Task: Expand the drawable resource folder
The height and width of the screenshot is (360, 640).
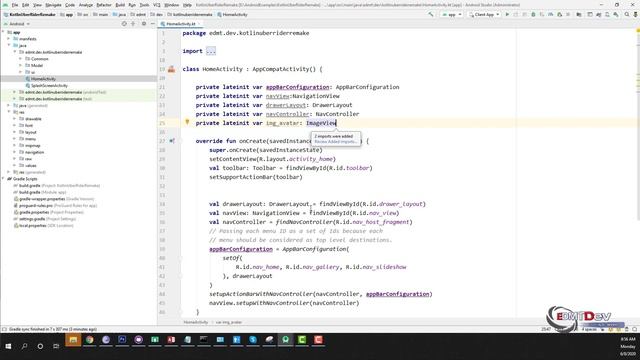Action: tap(15, 119)
